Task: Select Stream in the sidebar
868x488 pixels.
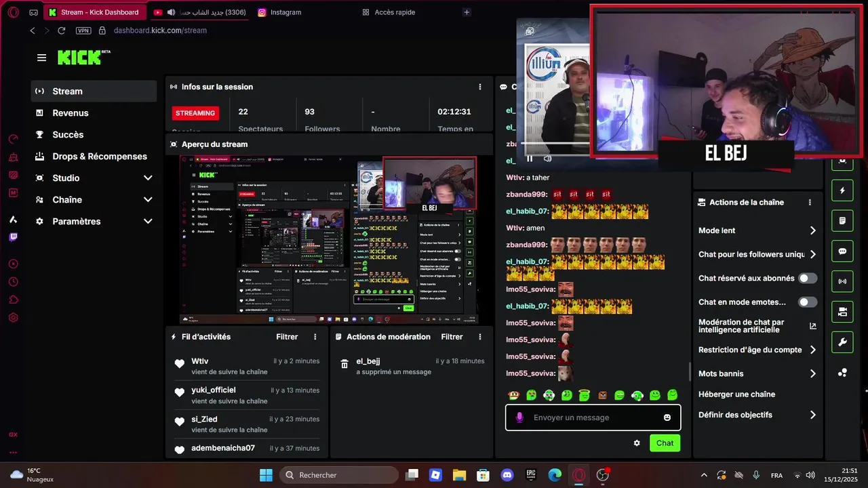Action: click(x=94, y=91)
